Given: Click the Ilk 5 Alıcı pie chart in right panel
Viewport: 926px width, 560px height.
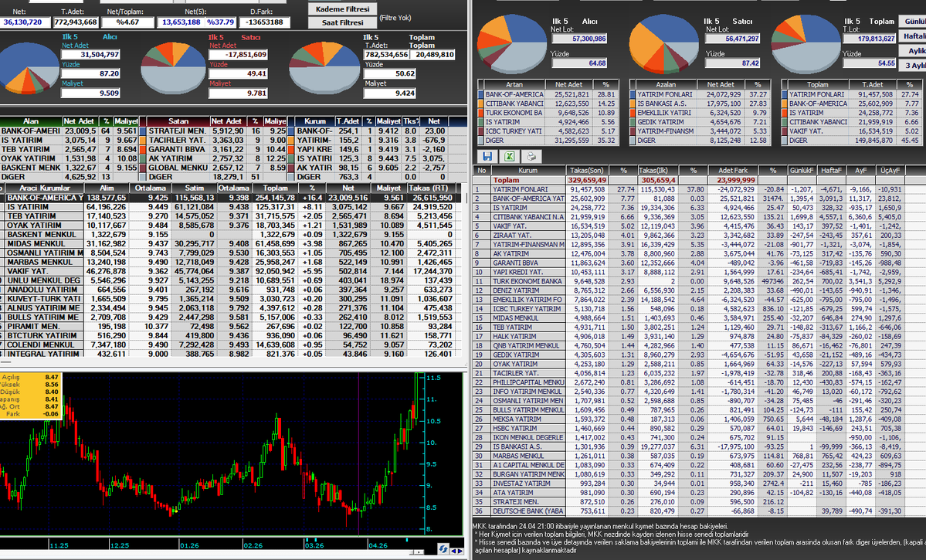Looking at the screenshot, I should coord(513,44).
